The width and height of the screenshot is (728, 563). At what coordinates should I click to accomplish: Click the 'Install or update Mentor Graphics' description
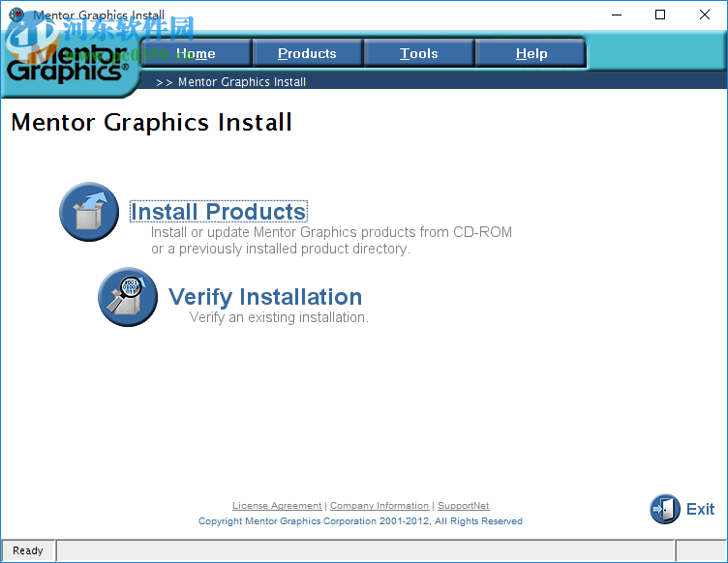[x=331, y=240]
